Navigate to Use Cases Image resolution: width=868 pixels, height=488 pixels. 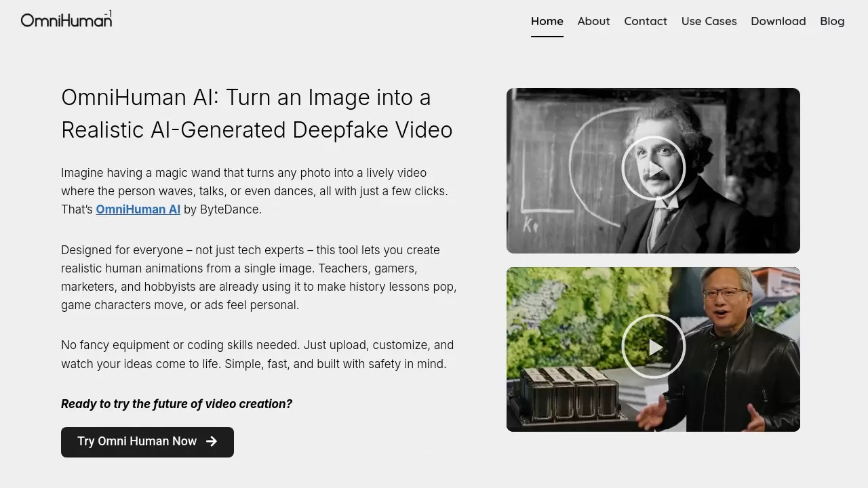pyautogui.click(x=709, y=21)
